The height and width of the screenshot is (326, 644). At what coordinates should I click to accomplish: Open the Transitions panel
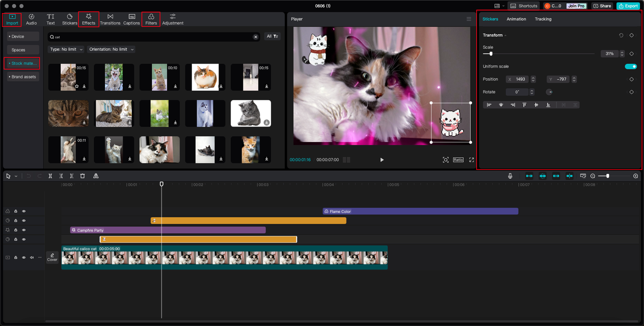click(110, 20)
